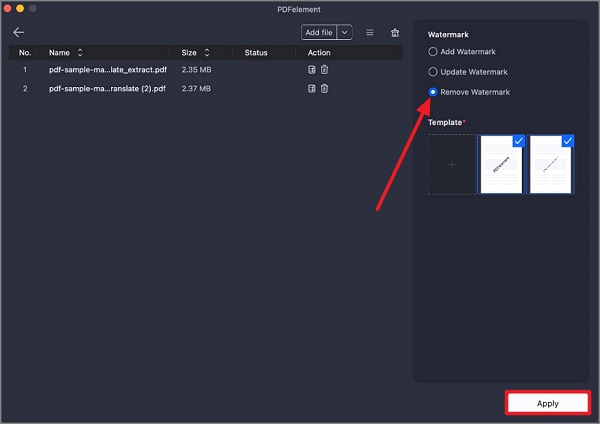The width and height of the screenshot is (600, 424).
Task: Close the PDFelement window with red button
Action: pyautogui.click(x=7, y=8)
